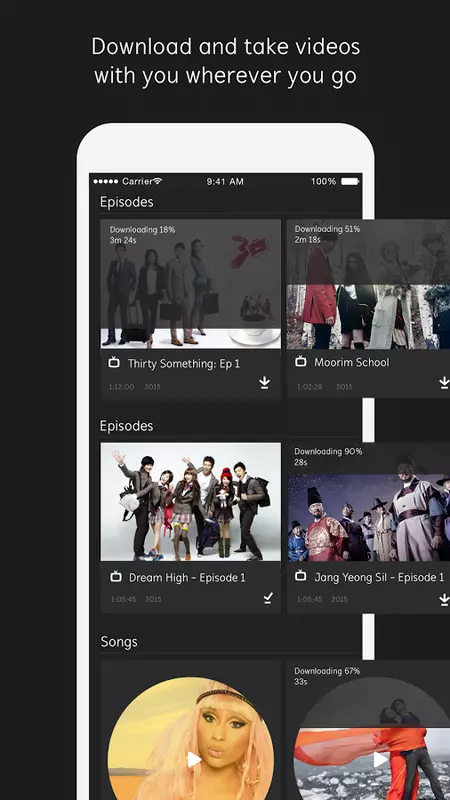Play the blonde singer song video

tap(193, 760)
